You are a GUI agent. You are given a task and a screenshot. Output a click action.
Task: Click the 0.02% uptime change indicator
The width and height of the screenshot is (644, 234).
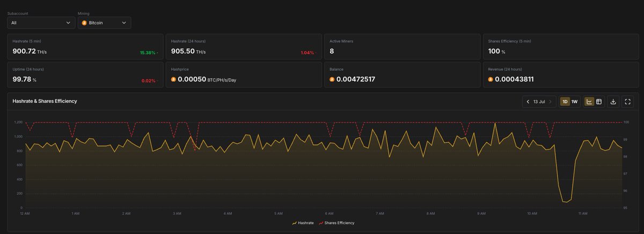[x=149, y=81]
